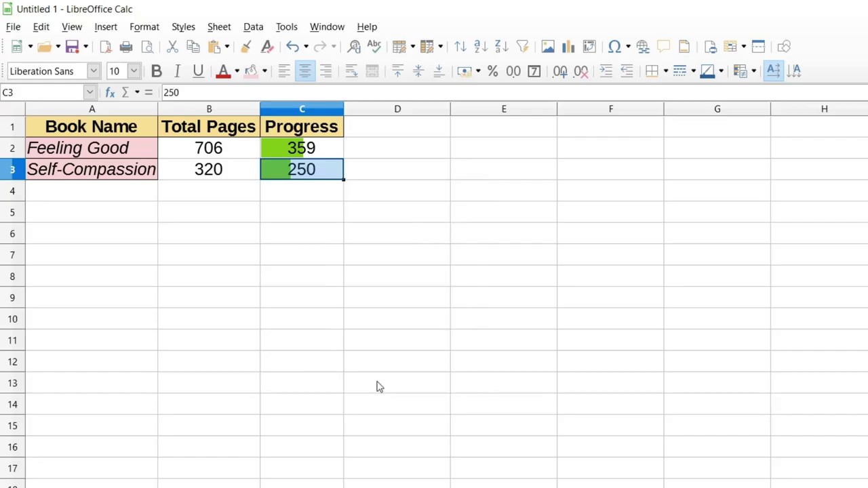Format as percent
The width and height of the screenshot is (868, 488).
[492, 71]
